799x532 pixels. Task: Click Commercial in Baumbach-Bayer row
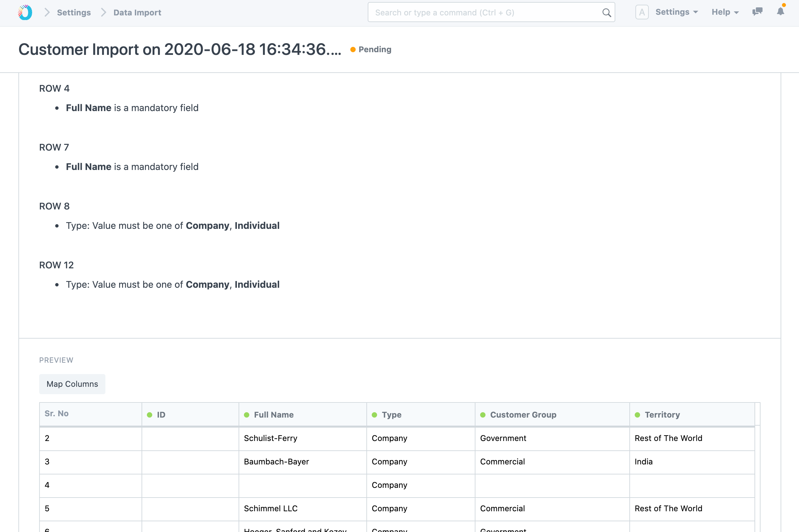coord(552,462)
